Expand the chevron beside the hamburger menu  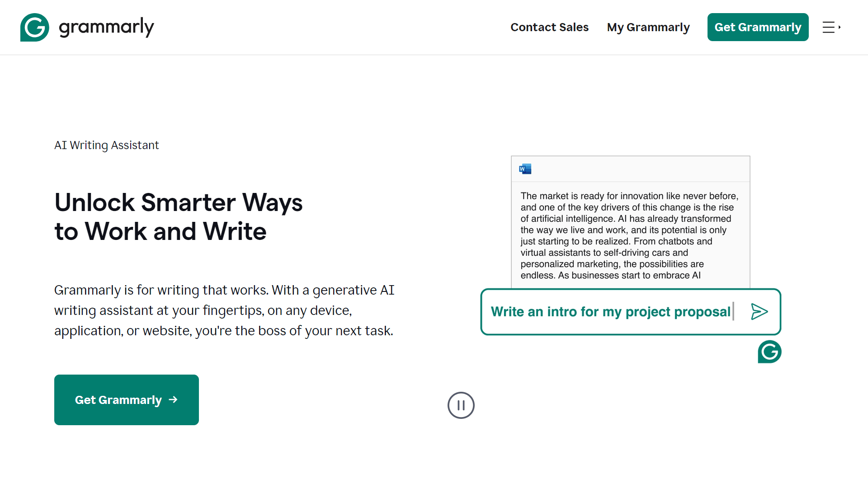coord(840,26)
